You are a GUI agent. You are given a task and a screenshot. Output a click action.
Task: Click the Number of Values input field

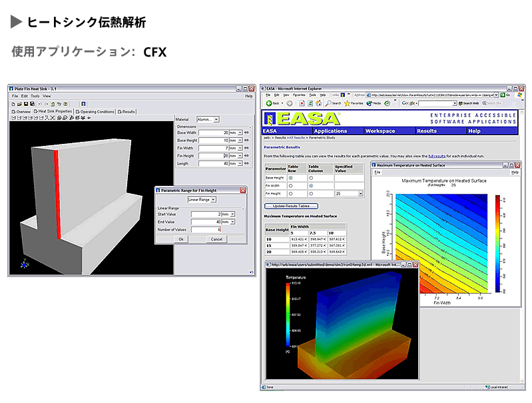pos(206,230)
